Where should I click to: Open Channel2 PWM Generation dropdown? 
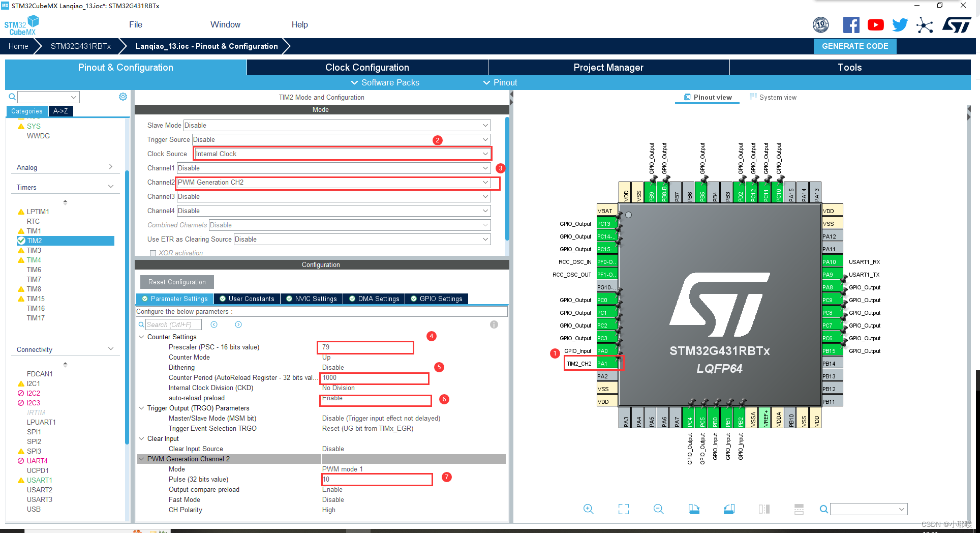click(x=333, y=182)
